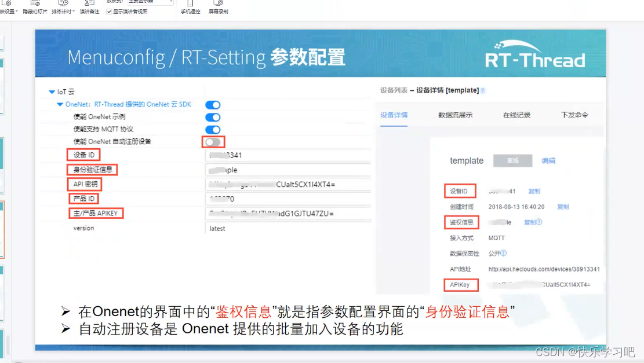Switch to the 数据流展示 tab
The height and width of the screenshot is (363, 644).
[x=455, y=115]
